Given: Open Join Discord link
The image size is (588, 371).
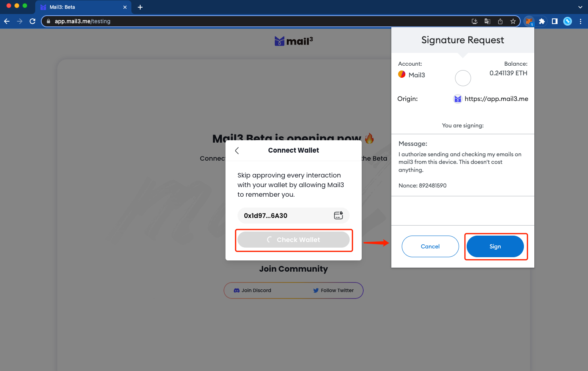Looking at the screenshot, I should 252,290.
